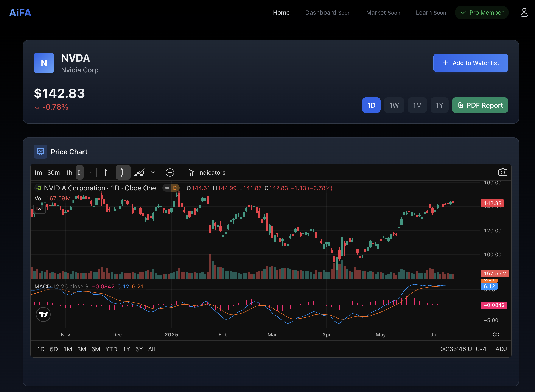Set chart range to 5D
The height and width of the screenshot is (392, 535).
(x=54, y=349)
